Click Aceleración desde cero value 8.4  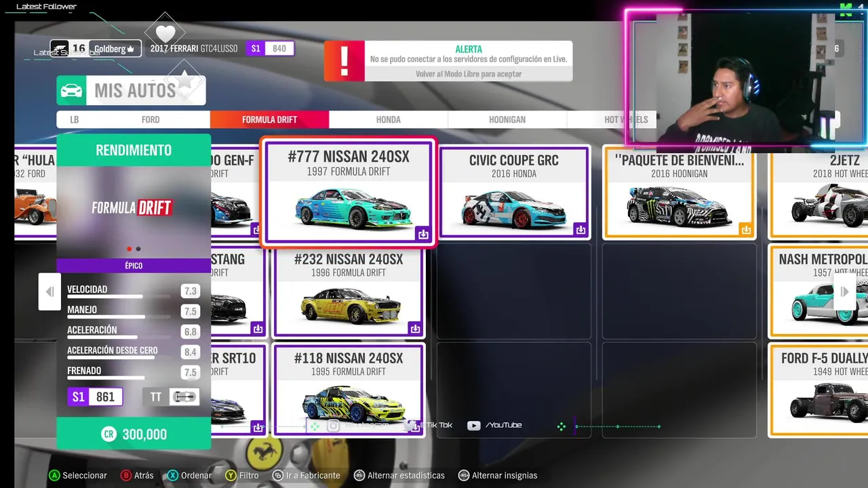coord(191,352)
